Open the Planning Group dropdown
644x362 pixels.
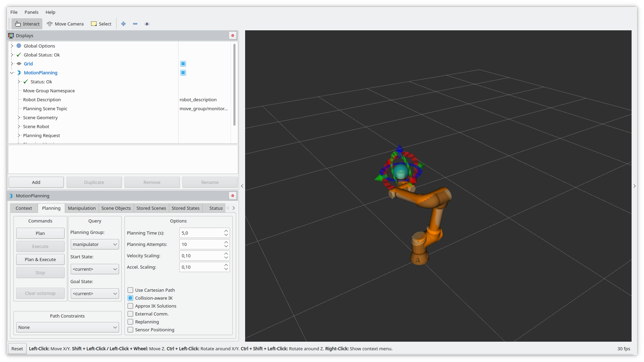pos(95,244)
